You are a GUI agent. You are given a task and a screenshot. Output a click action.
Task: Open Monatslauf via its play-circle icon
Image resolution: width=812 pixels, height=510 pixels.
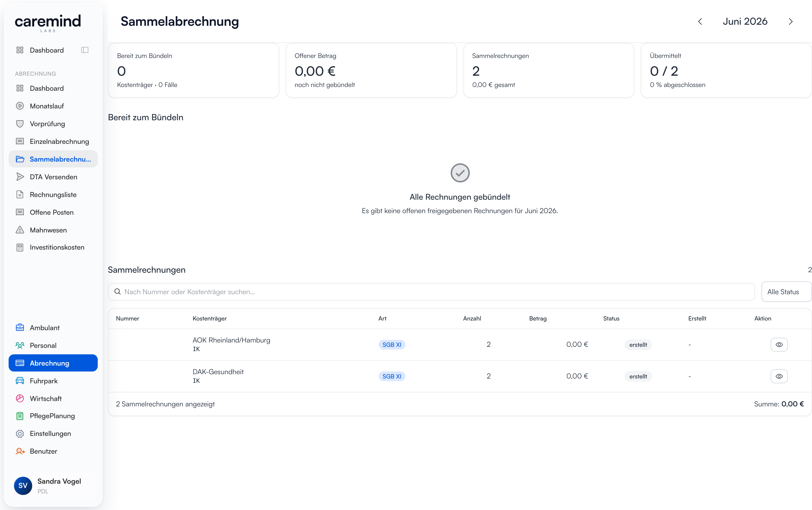pyautogui.click(x=20, y=106)
